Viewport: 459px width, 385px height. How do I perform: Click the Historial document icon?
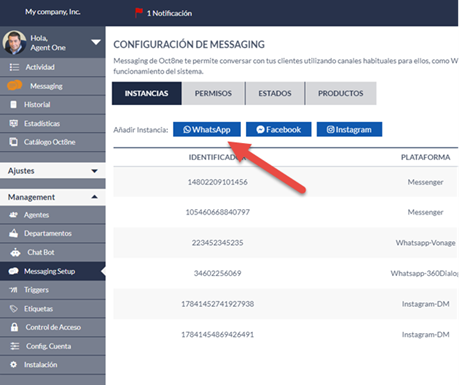[13, 105]
